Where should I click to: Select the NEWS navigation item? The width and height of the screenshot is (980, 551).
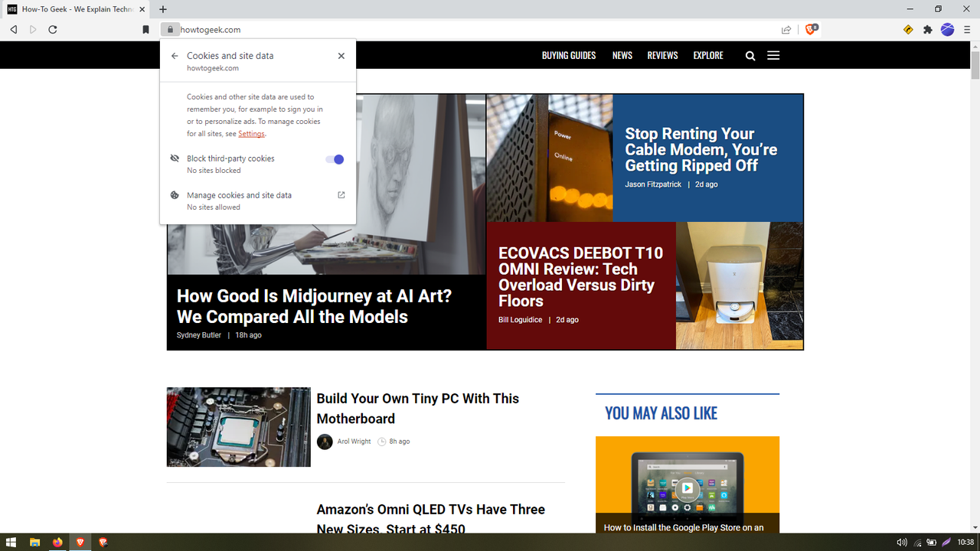622,55
